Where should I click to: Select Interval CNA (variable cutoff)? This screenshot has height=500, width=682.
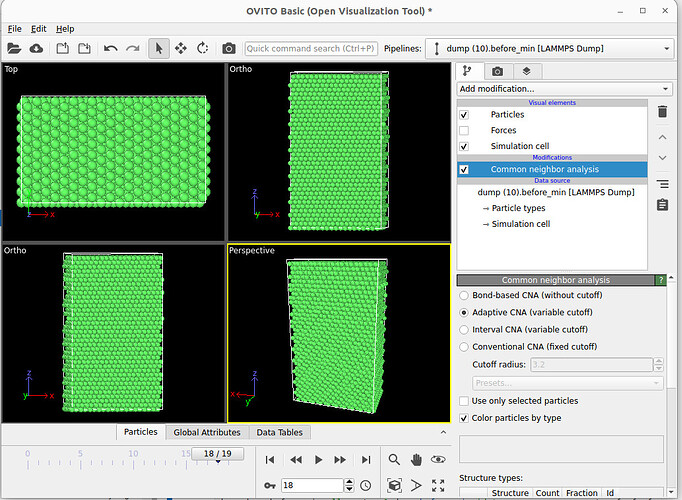[464, 330]
